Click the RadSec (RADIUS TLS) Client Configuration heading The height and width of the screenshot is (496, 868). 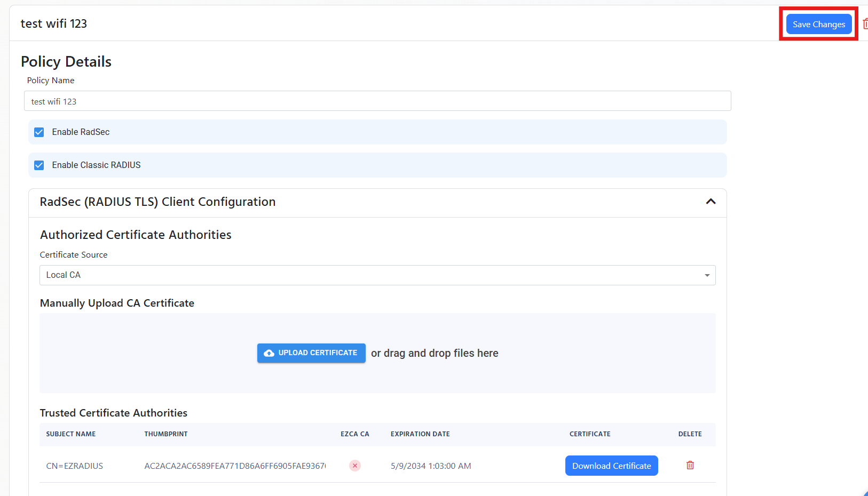[x=157, y=202]
